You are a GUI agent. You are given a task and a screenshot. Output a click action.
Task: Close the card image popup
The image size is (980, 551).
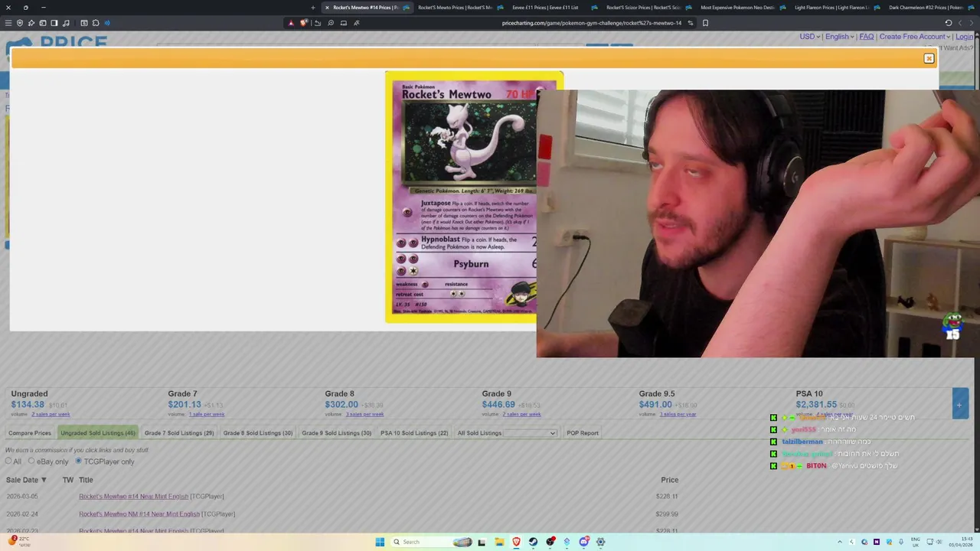tap(929, 58)
